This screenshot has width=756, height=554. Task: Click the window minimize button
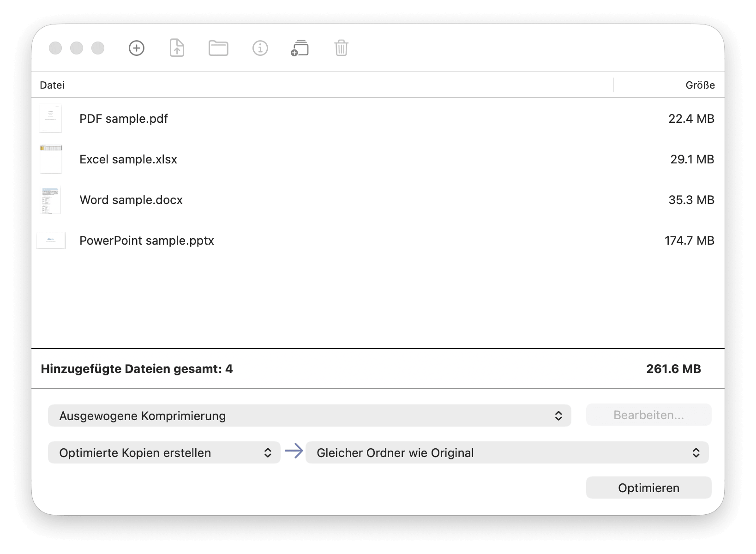[77, 48]
